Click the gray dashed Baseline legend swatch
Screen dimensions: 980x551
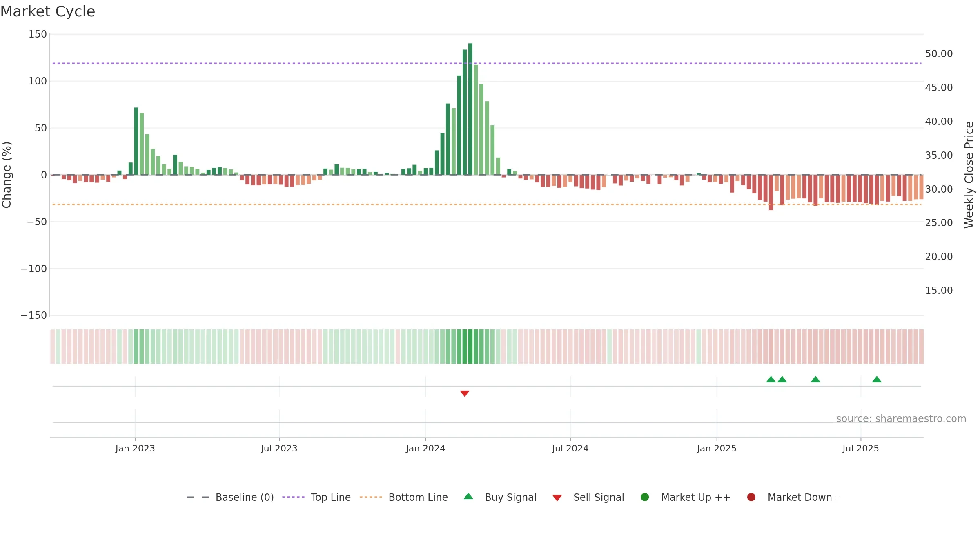point(198,497)
